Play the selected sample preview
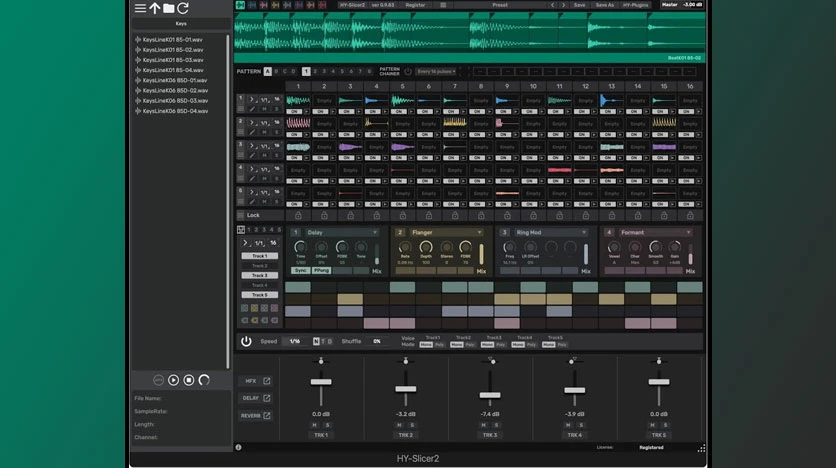The width and height of the screenshot is (836, 468). [x=173, y=380]
